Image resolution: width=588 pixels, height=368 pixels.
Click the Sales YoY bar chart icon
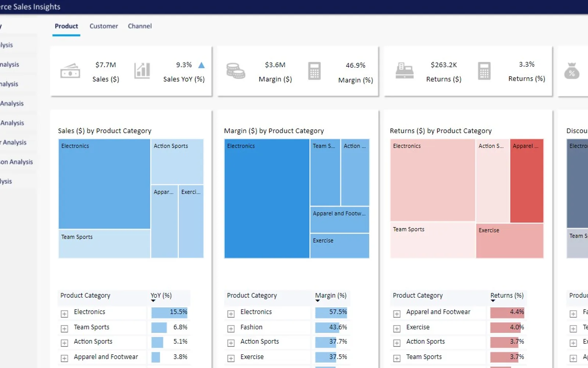tap(142, 70)
